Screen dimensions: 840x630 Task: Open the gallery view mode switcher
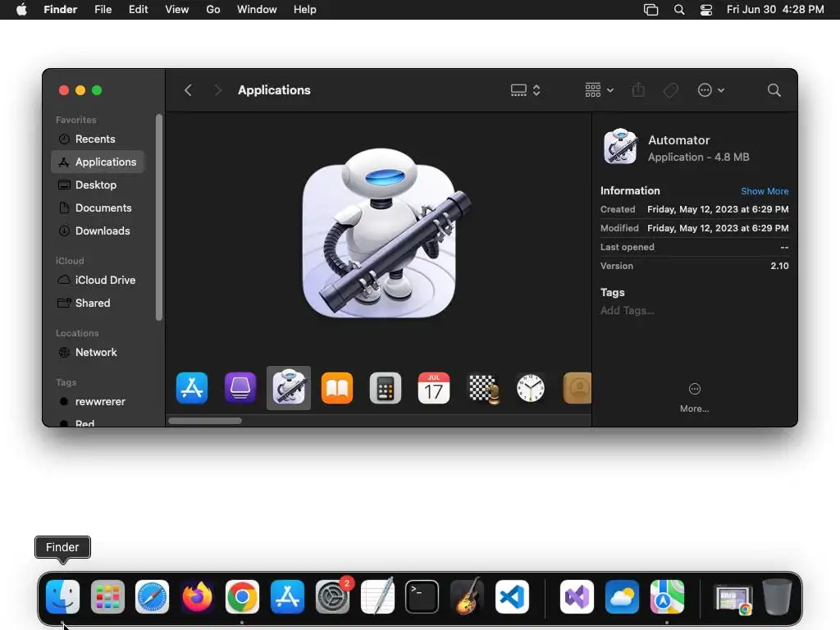[x=526, y=90]
